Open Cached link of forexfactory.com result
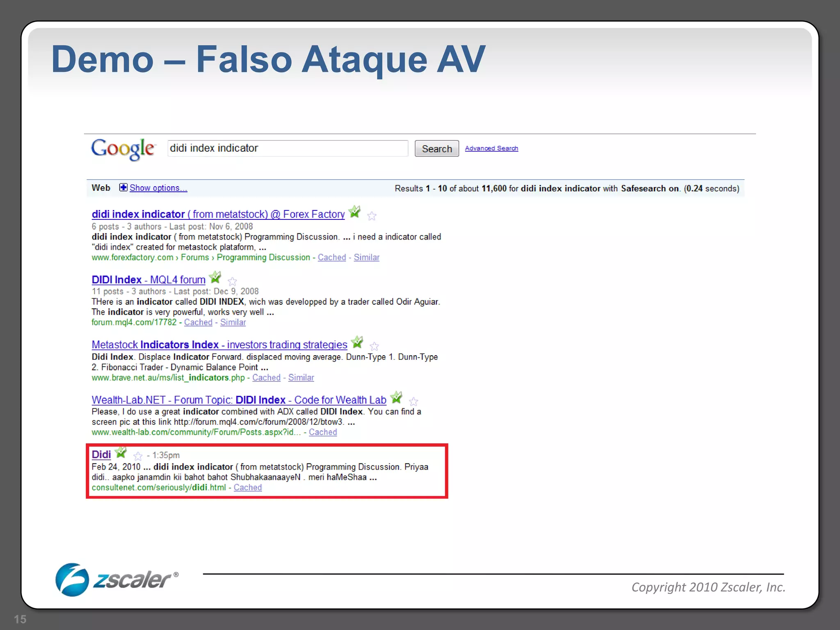Screen dimensions: 840x630 coord(332,257)
